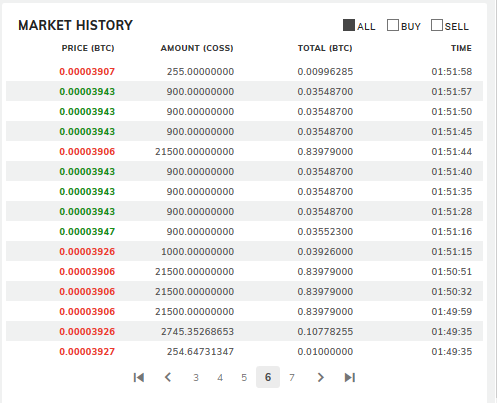Jump to first page of market history

pyautogui.click(x=139, y=377)
